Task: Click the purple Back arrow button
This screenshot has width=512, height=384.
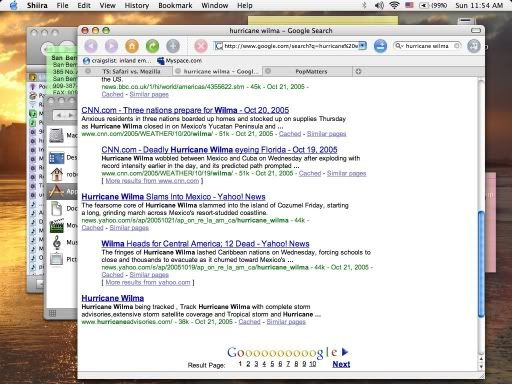Action: (91, 46)
